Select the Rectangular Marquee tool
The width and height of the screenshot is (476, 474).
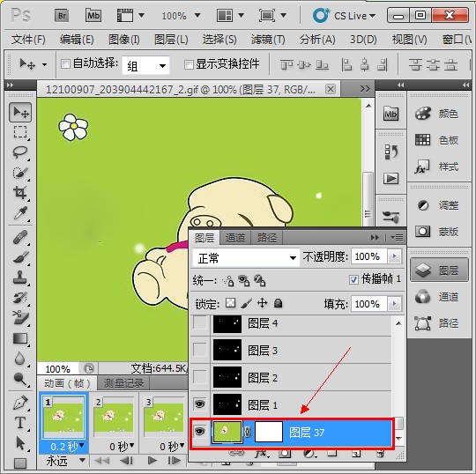tap(20, 132)
